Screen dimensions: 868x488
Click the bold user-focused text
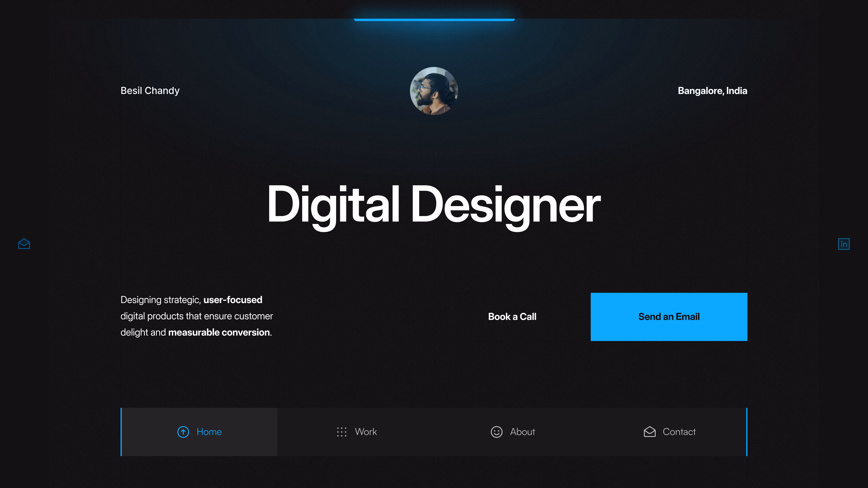click(233, 300)
